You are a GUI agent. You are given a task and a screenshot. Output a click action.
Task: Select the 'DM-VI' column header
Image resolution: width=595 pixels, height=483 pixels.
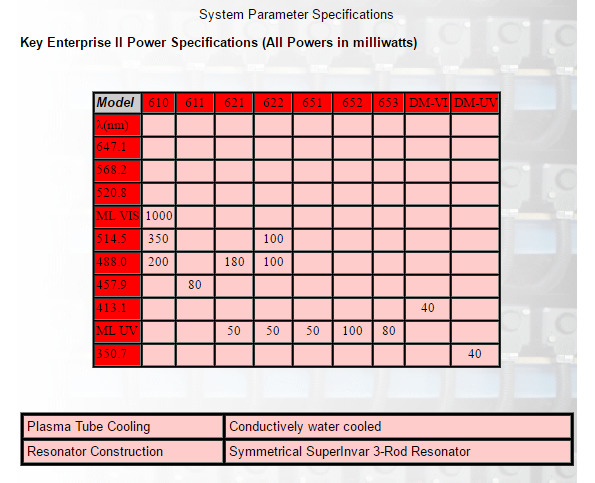(428, 103)
